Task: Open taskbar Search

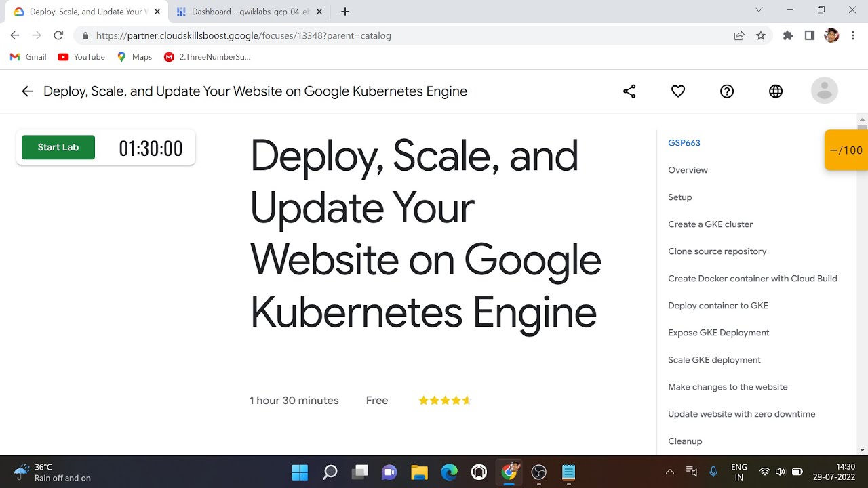Action: (330, 472)
